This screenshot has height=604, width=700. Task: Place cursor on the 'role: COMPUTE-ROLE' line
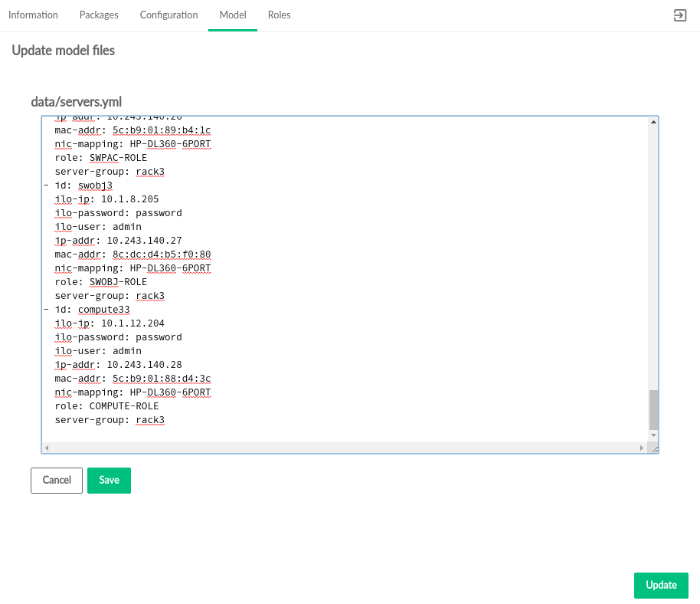[x=106, y=406]
